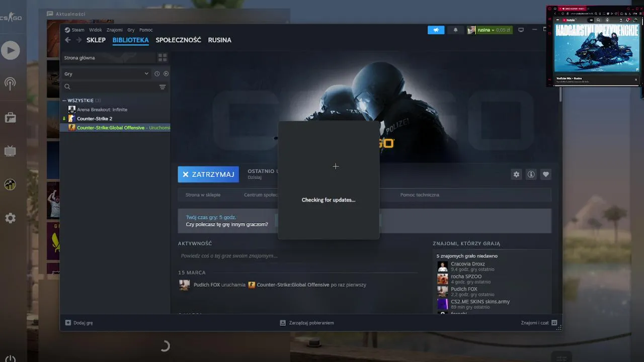Click the chat icon by Znajomi i czat
The height and width of the screenshot is (362, 644).
(554, 323)
